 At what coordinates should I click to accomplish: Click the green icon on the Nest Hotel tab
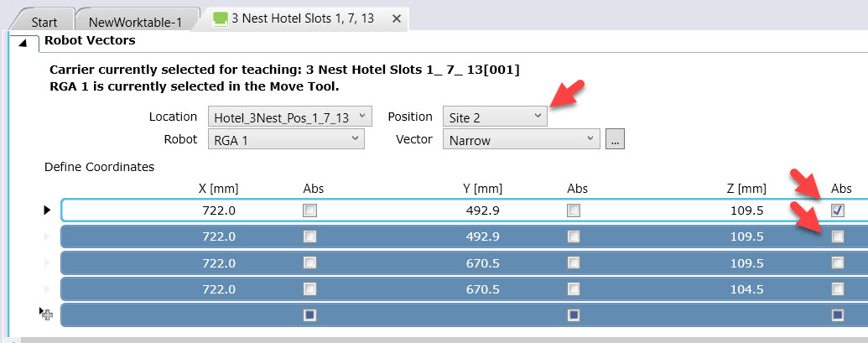[221, 18]
